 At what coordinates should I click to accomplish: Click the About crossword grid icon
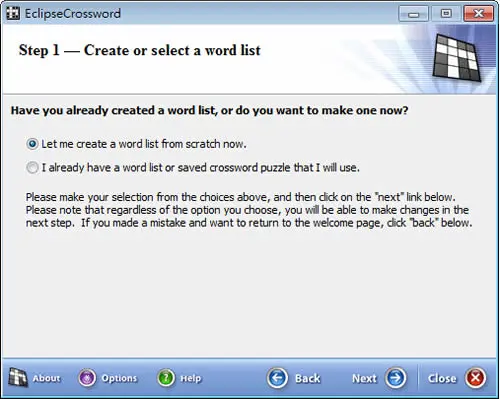tap(18, 378)
